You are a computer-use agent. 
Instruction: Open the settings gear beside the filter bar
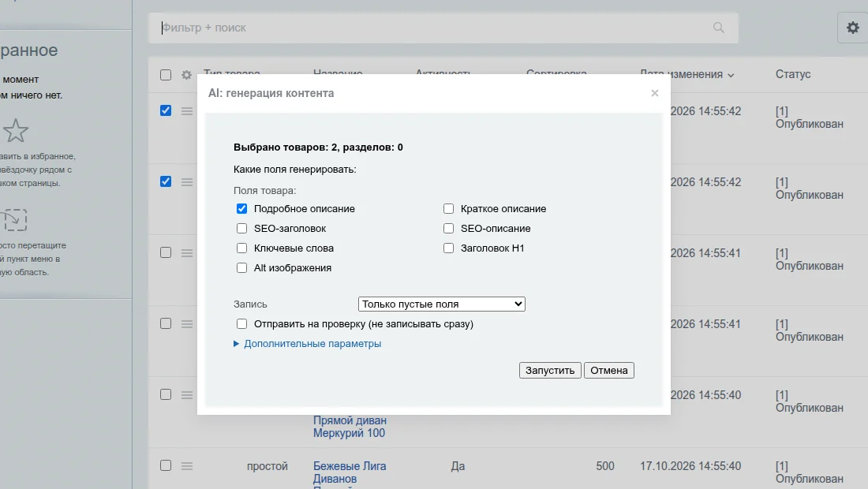[x=852, y=28]
